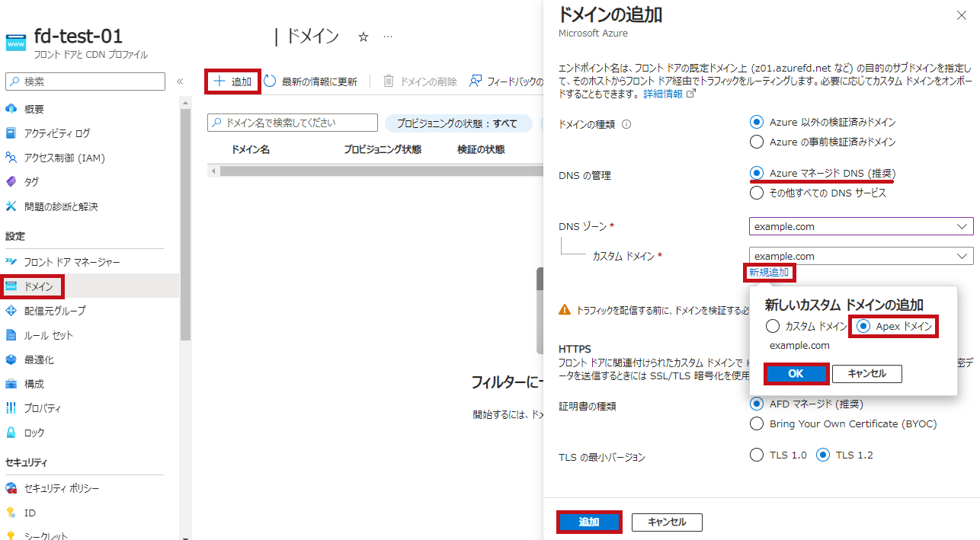The height and width of the screenshot is (540, 980).
Task: Click the Front Door manager icon
Action: pyautogui.click(x=11, y=262)
